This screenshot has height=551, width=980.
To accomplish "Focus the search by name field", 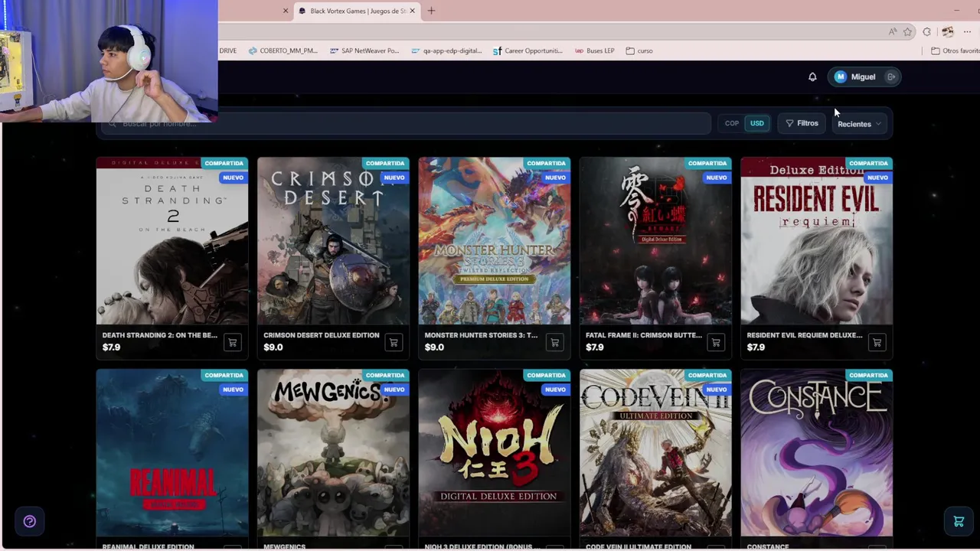I will [x=406, y=123].
